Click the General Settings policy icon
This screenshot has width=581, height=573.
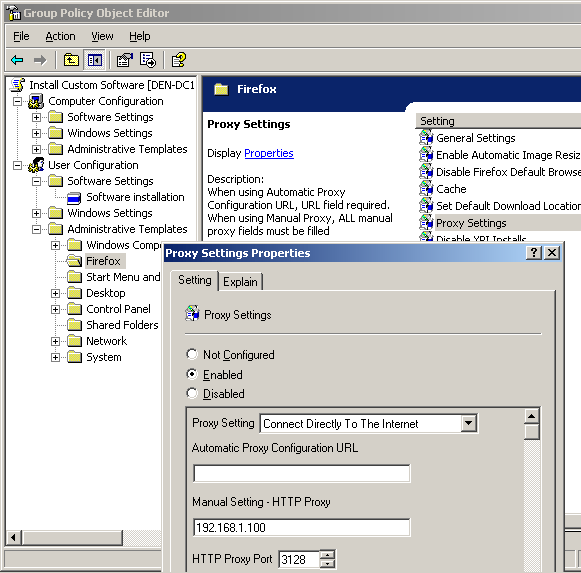point(426,138)
